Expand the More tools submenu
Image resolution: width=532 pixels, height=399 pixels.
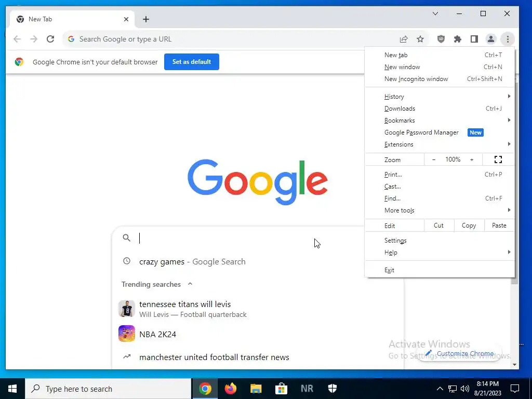(x=440, y=210)
